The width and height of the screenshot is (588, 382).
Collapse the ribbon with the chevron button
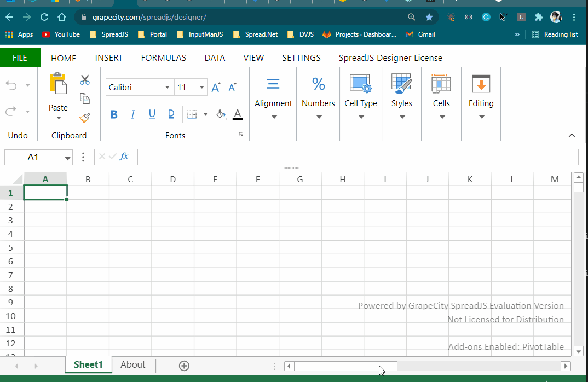tap(572, 136)
